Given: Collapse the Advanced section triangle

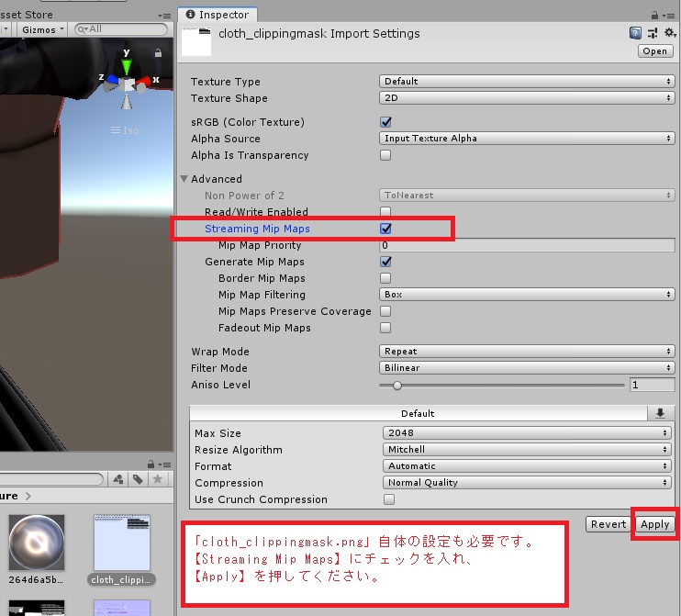Looking at the screenshot, I should pyautogui.click(x=184, y=178).
